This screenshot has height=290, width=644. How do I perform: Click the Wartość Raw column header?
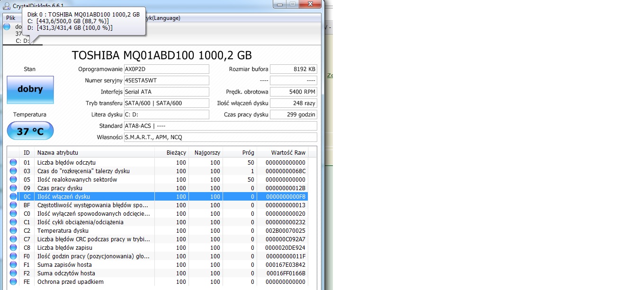coord(282,153)
